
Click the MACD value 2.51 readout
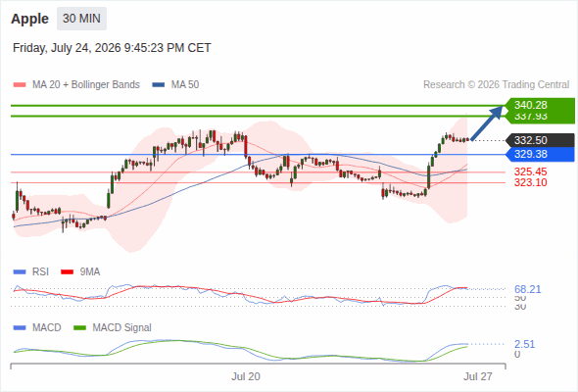click(524, 344)
